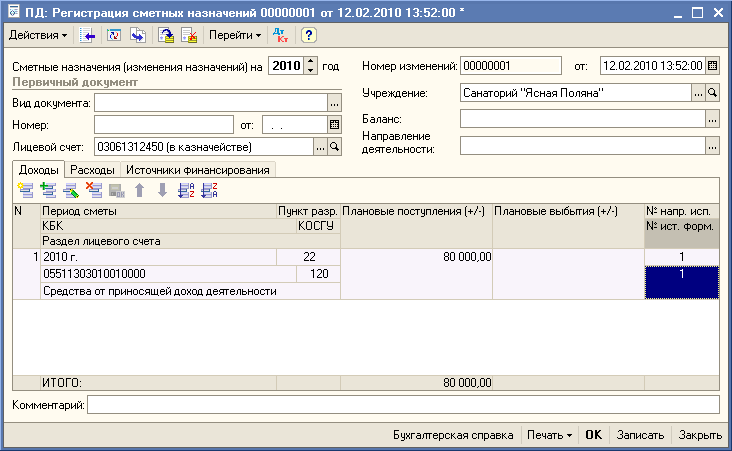This screenshot has width=732, height=451.
Task: Open the Печать dropdown button
Action: point(551,435)
